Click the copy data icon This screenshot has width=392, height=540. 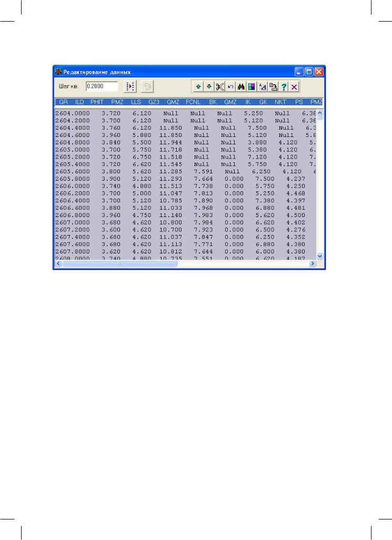273,87
